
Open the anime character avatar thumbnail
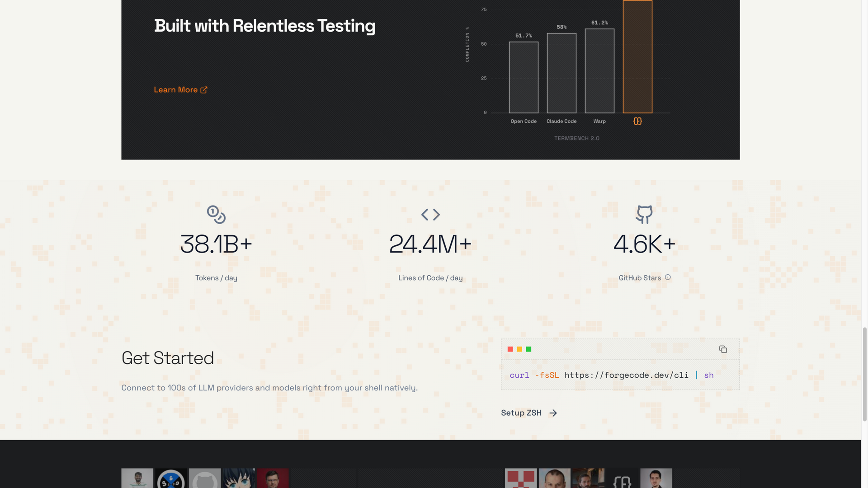pyautogui.click(x=239, y=478)
